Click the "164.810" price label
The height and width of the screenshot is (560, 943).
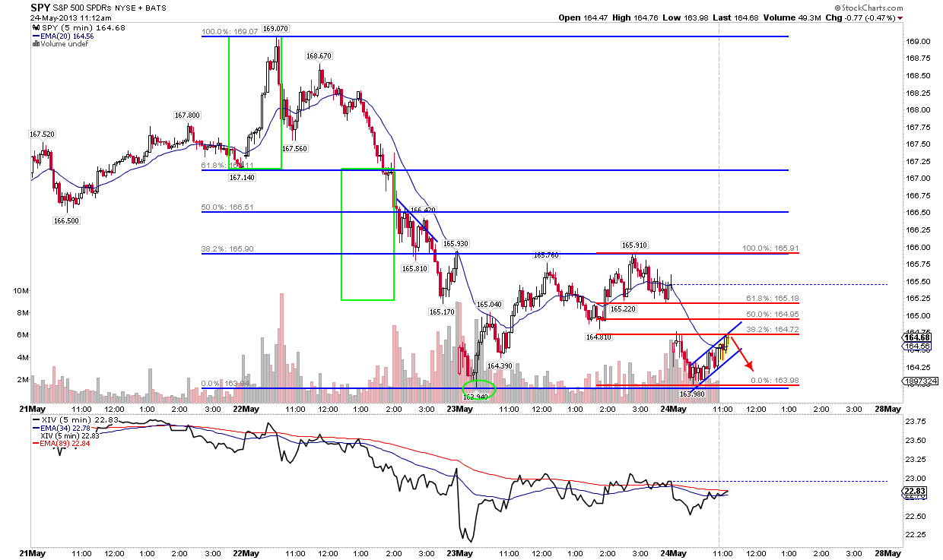(599, 337)
